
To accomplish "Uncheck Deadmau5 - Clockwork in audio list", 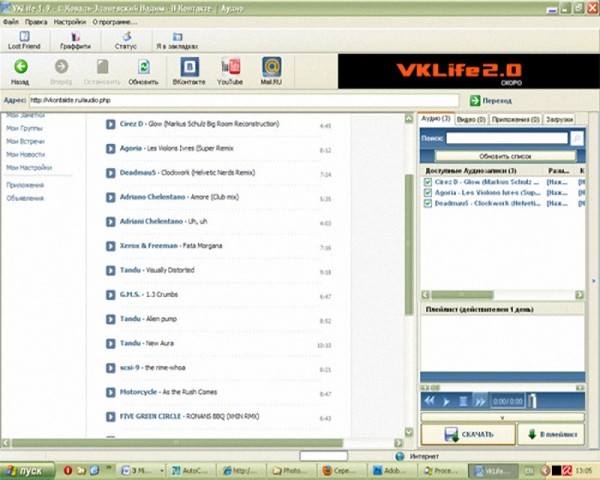I will point(428,204).
